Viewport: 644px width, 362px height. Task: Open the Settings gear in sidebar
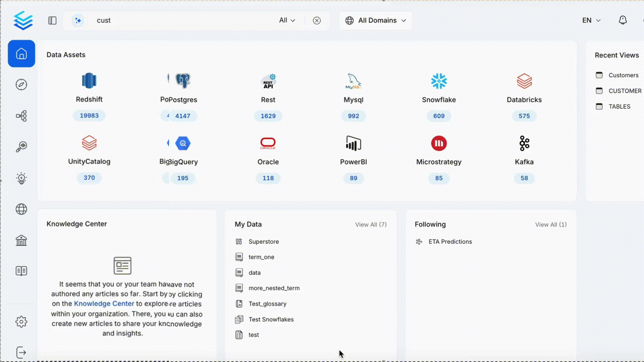(21, 322)
